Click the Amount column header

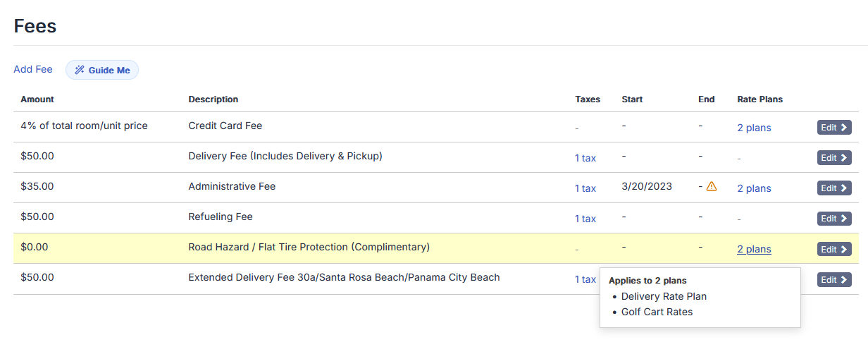pyautogui.click(x=37, y=99)
